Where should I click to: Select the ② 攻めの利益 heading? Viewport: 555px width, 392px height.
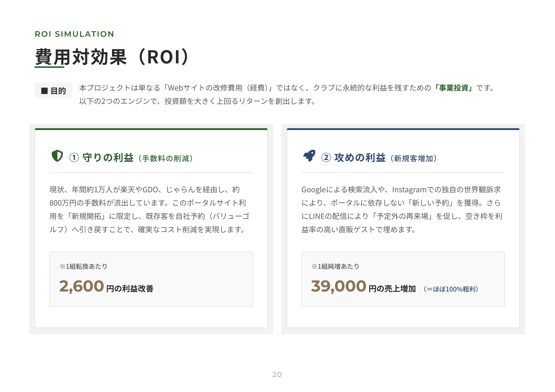(353, 158)
